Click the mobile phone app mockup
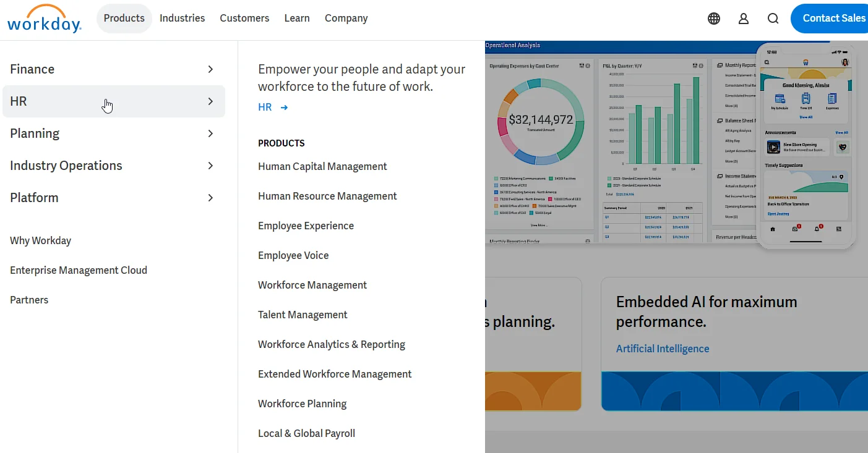Image resolution: width=868 pixels, height=453 pixels. (807, 146)
